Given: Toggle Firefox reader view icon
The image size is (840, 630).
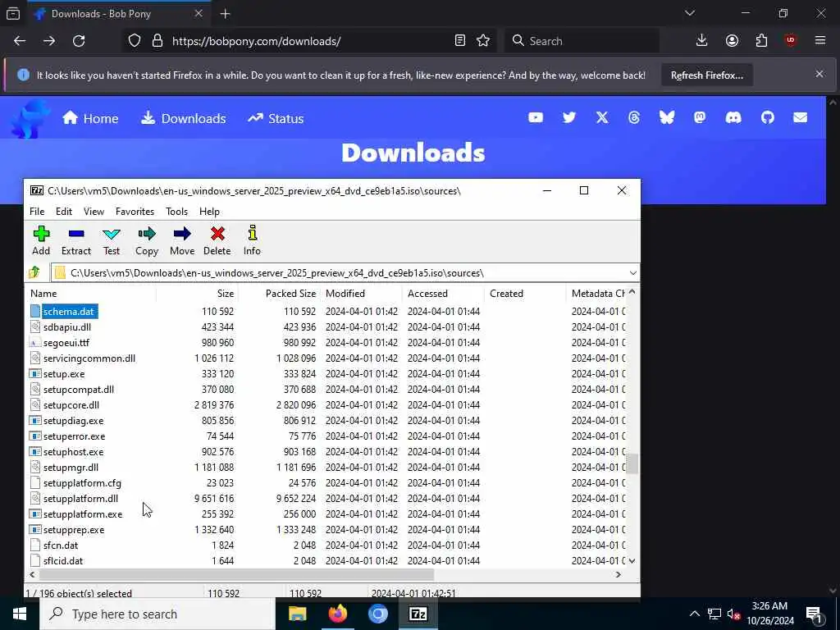Looking at the screenshot, I should [459, 41].
